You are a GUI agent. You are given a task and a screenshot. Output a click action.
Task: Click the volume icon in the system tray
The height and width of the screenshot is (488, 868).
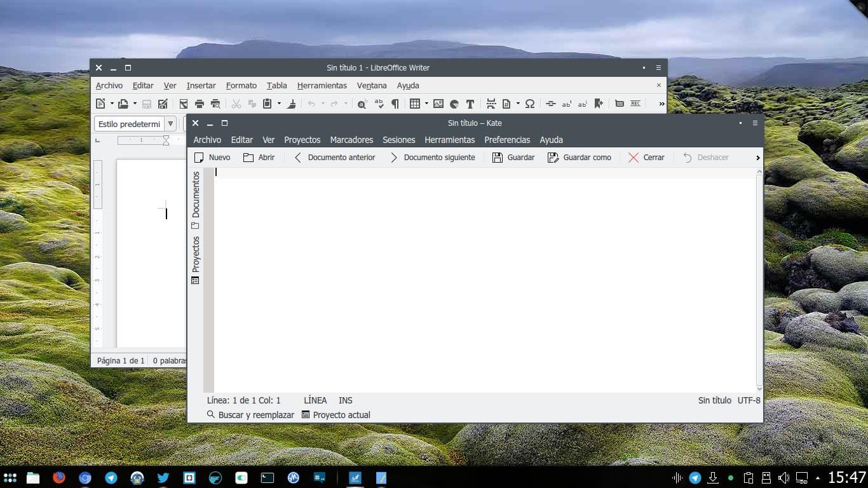tap(783, 477)
